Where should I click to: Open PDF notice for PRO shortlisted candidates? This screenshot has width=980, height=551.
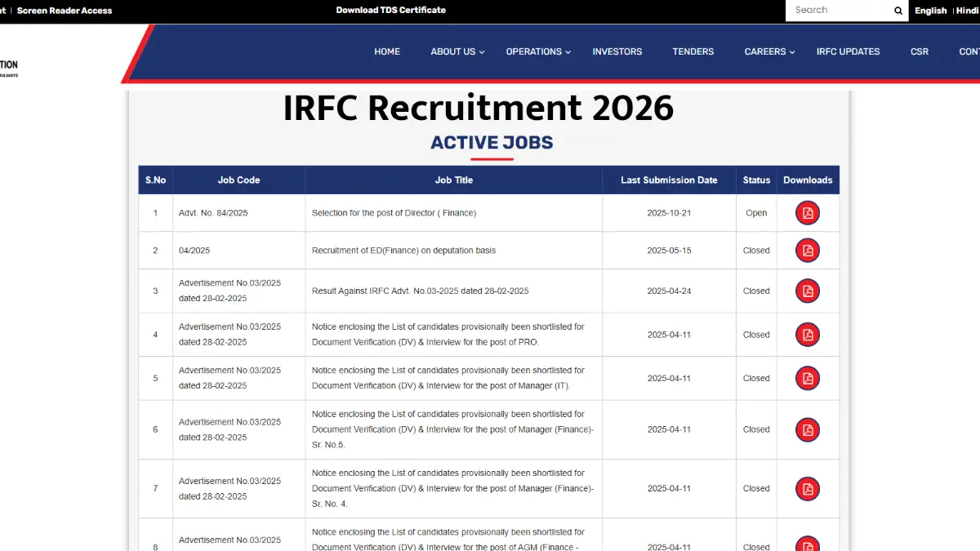807,335
